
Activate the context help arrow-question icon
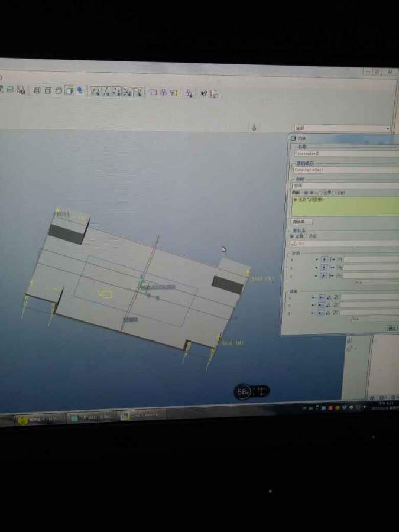203,93
